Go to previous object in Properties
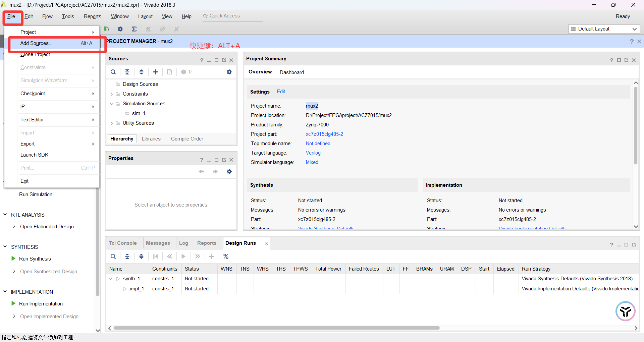Image resolution: width=644 pixels, height=342 pixels. click(x=201, y=172)
